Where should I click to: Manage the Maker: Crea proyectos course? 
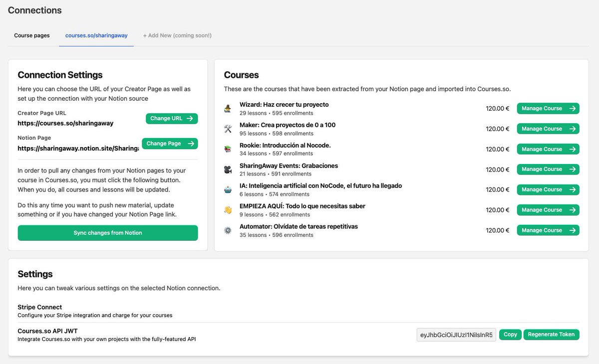click(x=548, y=129)
